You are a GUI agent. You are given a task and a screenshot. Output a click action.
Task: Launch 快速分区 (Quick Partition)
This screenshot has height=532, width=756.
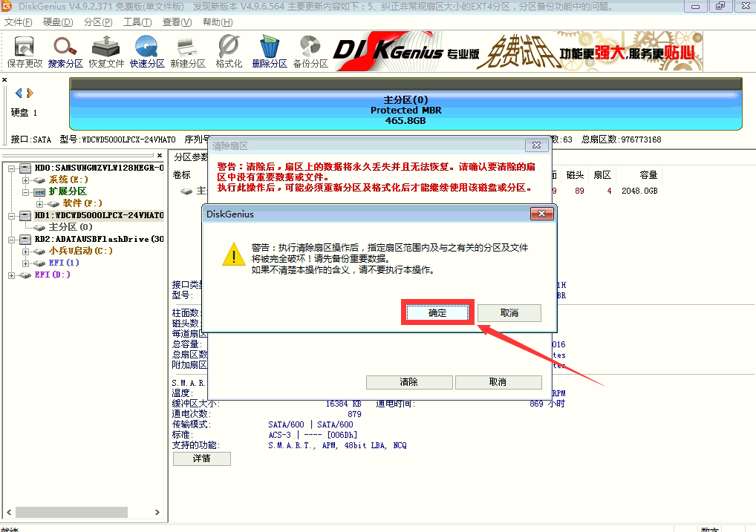(146, 50)
